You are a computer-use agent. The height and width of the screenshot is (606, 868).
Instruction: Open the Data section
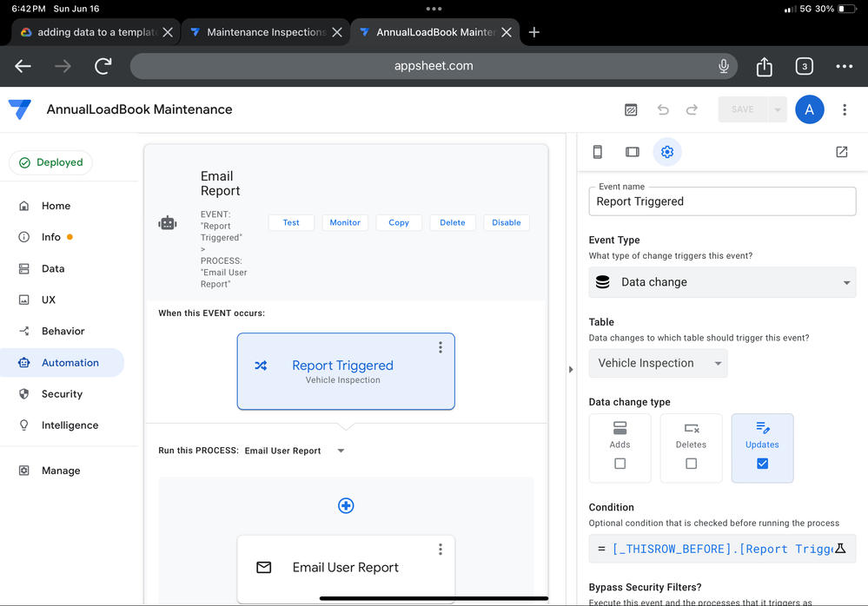pyautogui.click(x=53, y=269)
